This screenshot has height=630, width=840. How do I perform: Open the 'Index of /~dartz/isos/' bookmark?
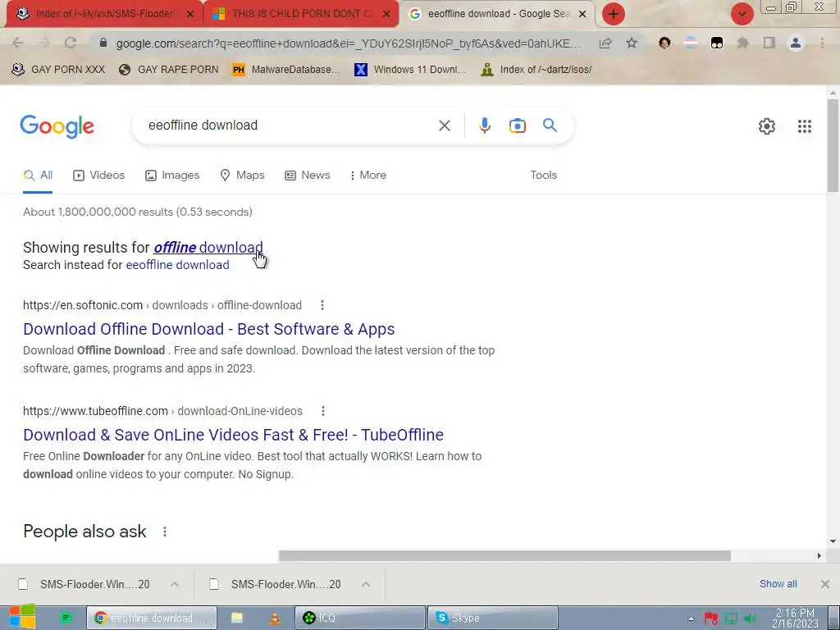[x=536, y=70]
